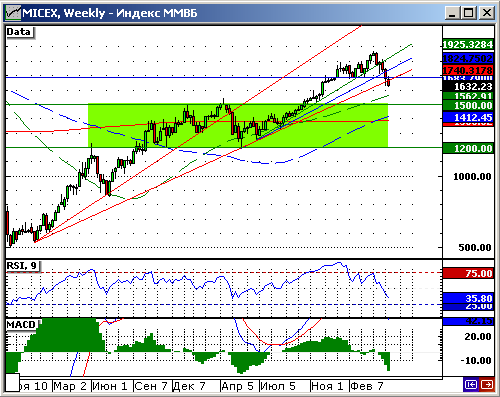
Task: Click the red 75.00 RSI level label
Action: point(468,274)
